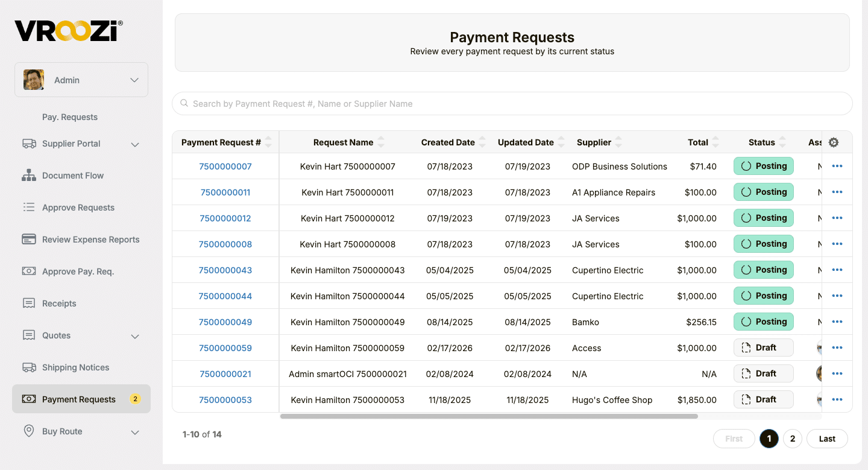This screenshot has width=868, height=470.
Task: Click Posting status badge for 7500000049
Action: [763, 322]
